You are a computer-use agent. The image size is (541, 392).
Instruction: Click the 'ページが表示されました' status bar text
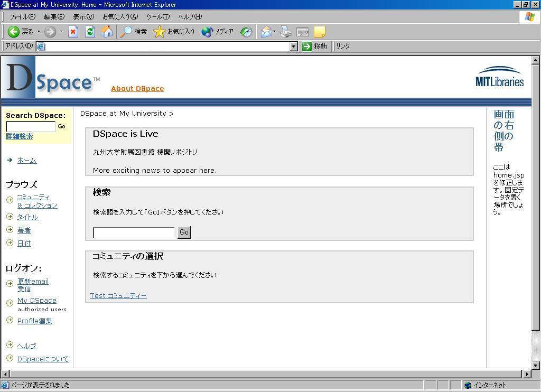[x=40, y=385]
